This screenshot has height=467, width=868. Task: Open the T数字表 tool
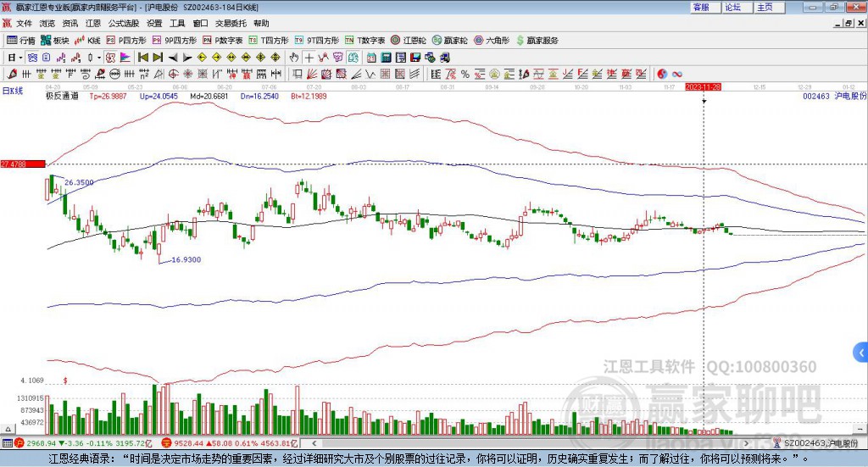pos(364,41)
